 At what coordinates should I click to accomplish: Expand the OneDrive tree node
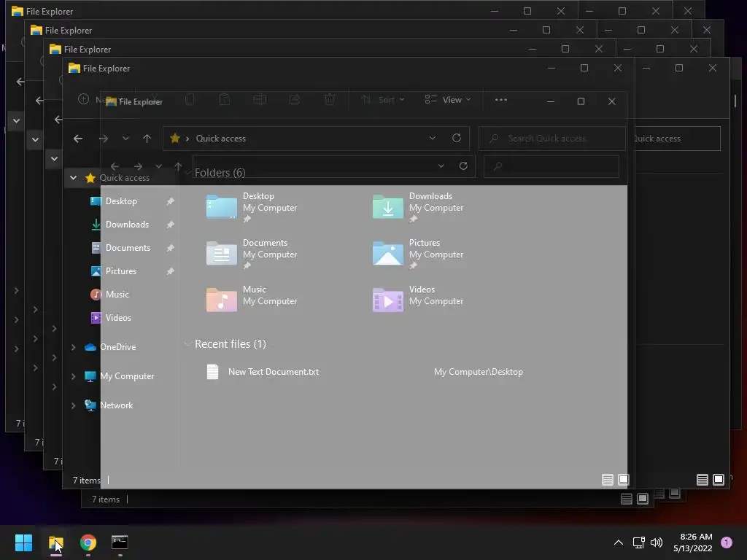click(x=73, y=347)
